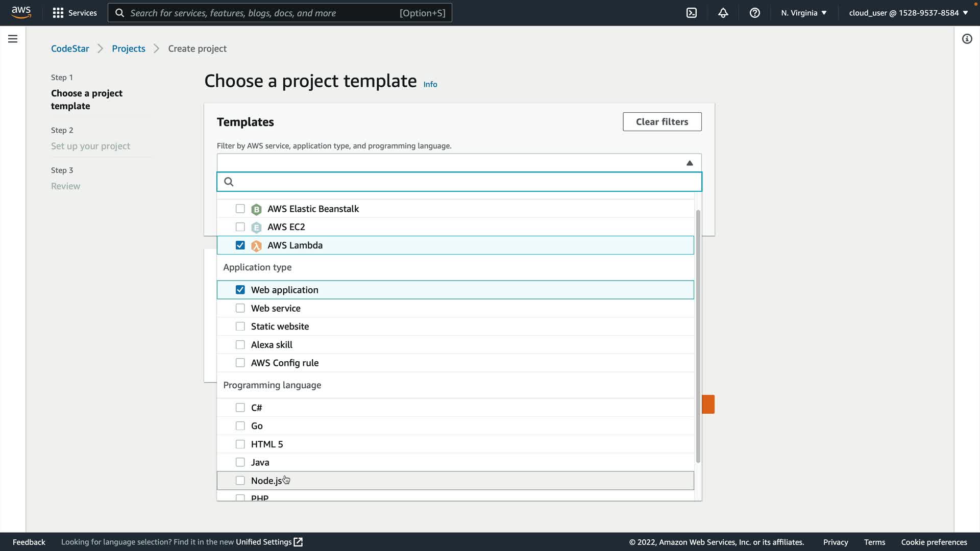The width and height of the screenshot is (980, 551).
Task: Expand the left hamburger navigation menu
Action: (x=13, y=39)
